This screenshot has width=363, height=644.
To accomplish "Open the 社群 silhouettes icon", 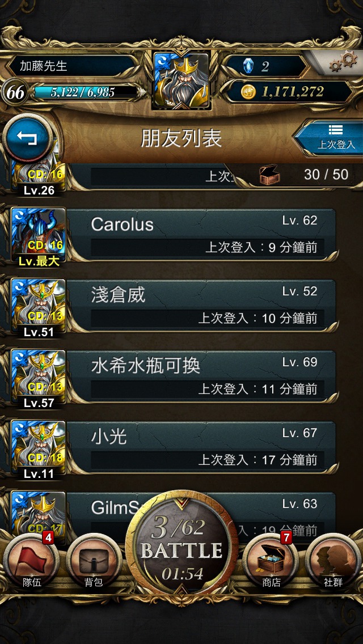I will 333,560.
